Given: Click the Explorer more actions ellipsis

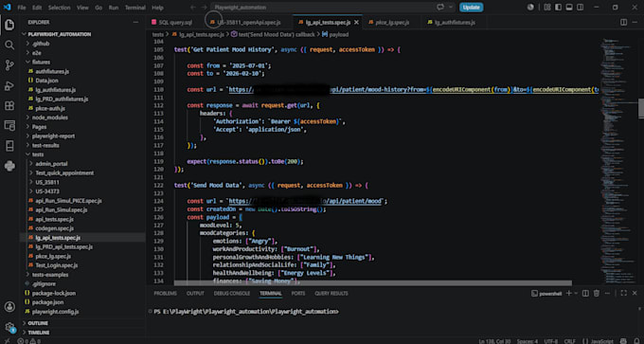Looking at the screenshot, I should pyautogui.click(x=136, y=22).
